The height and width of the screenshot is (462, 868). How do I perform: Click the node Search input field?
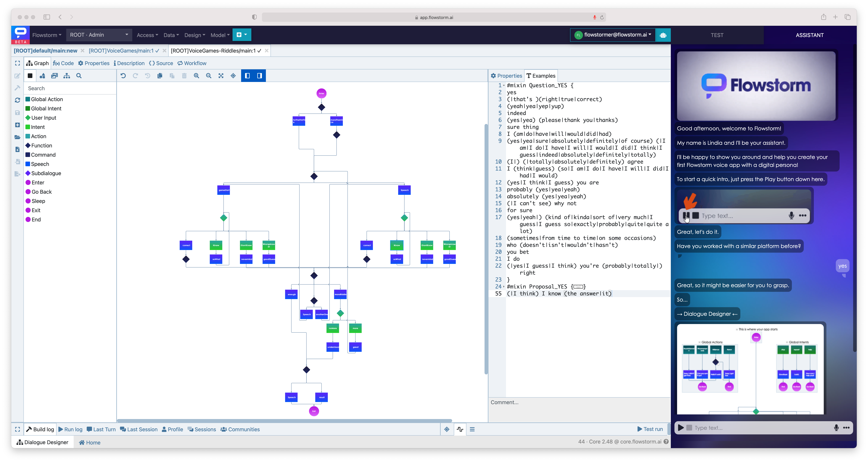70,88
